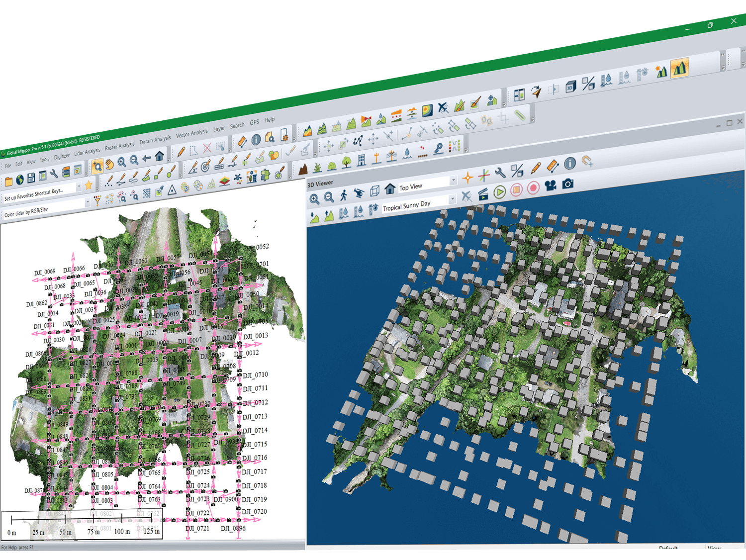
Task: Select the Pan hand tool
Action: 109,164
